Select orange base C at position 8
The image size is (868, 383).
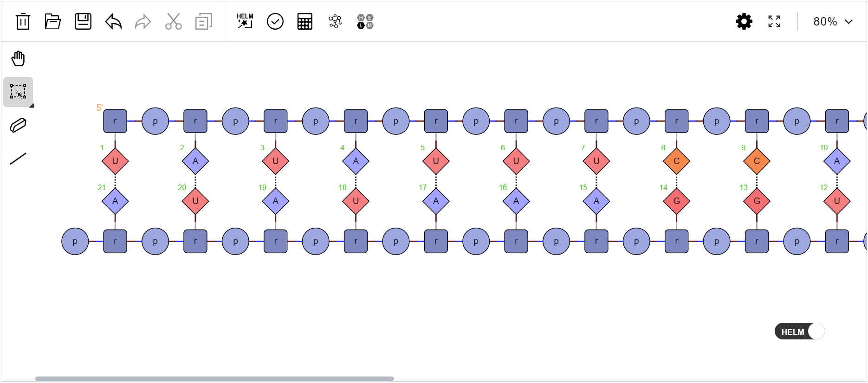677,161
